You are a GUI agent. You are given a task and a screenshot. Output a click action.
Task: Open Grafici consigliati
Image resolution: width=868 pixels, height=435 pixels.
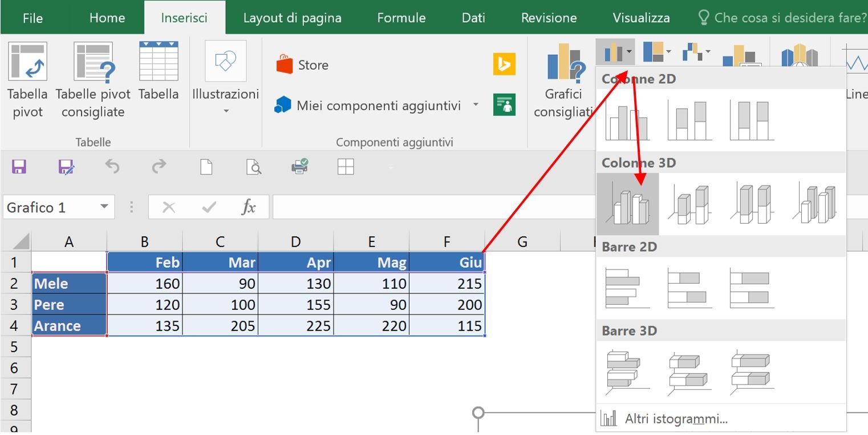563,80
